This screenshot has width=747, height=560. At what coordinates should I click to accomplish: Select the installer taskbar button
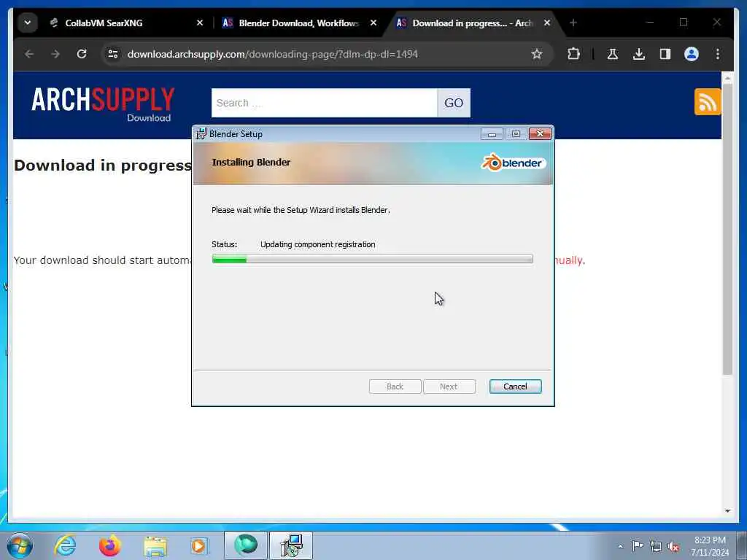click(x=291, y=545)
